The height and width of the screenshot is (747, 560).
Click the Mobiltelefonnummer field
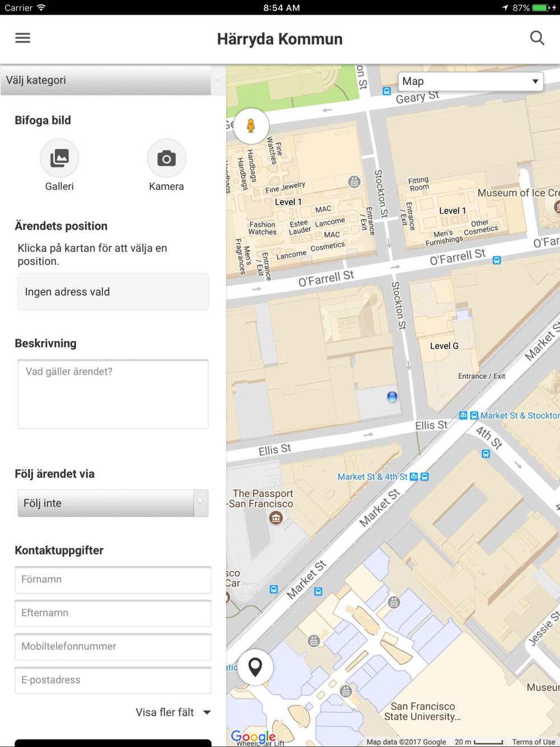point(113,647)
